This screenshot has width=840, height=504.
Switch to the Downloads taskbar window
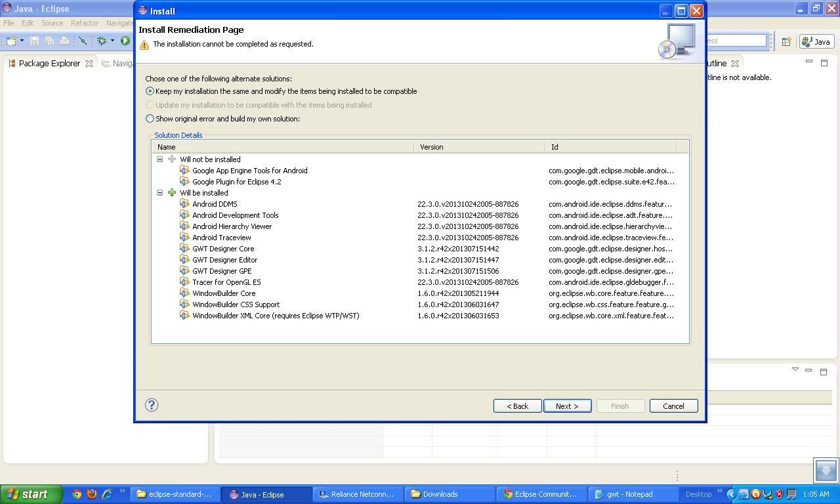tap(450, 494)
